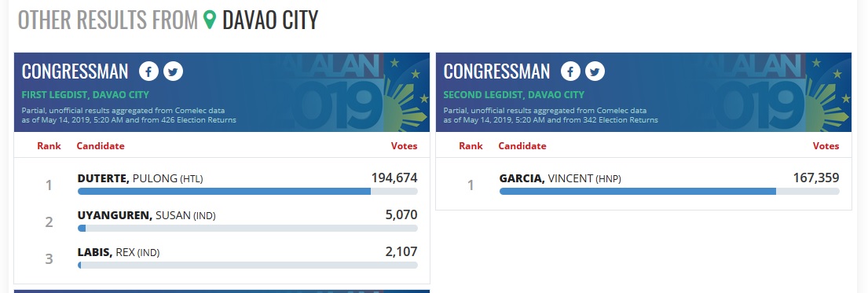The height and width of the screenshot is (293, 868).
Task: Click Candidate header in second table
Action: click(522, 146)
